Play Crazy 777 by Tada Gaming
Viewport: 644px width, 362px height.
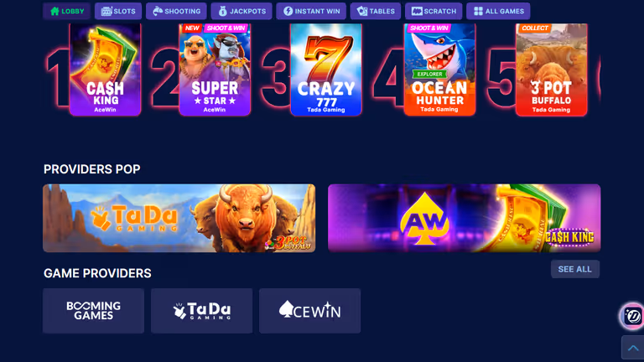[326, 70]
